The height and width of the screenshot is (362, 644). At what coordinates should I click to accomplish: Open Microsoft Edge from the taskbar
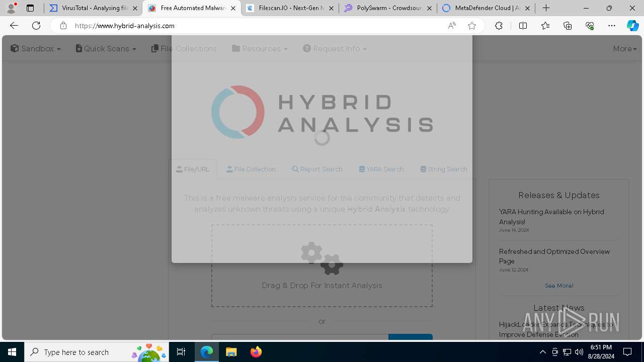coord(207,352)
